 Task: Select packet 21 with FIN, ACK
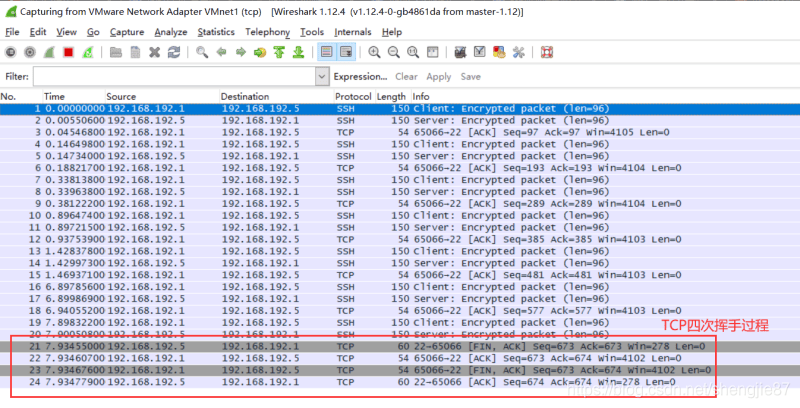[400, 346]
